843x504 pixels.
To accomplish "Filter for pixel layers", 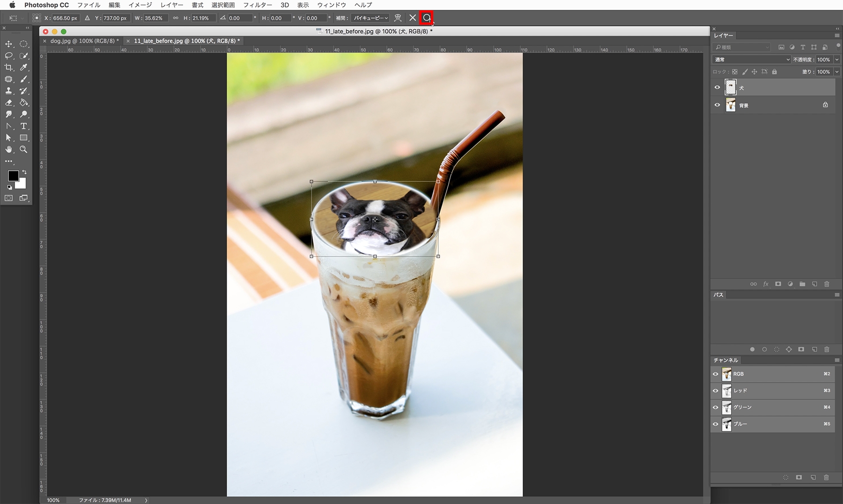I will 781,47.
